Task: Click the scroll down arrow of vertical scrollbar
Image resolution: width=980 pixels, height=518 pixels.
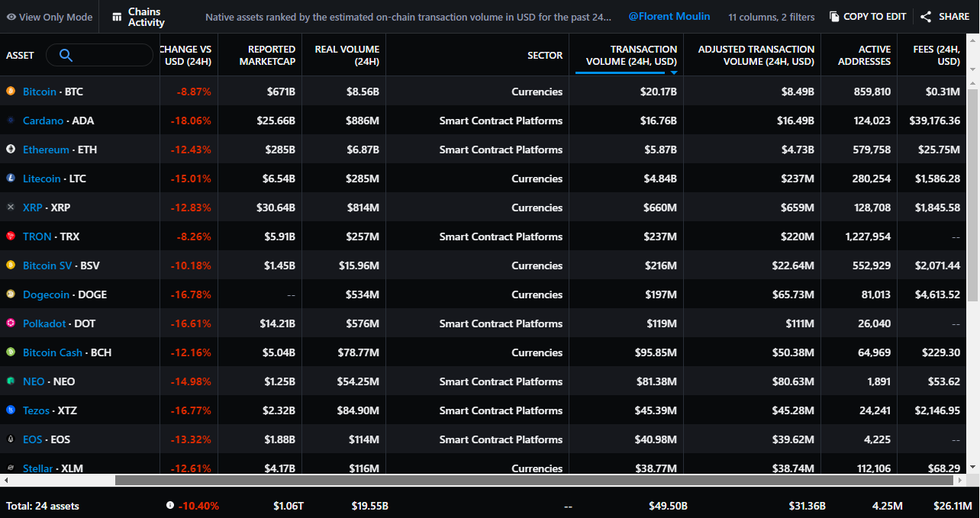Action: pyautogui.click(x=973, y=466)
